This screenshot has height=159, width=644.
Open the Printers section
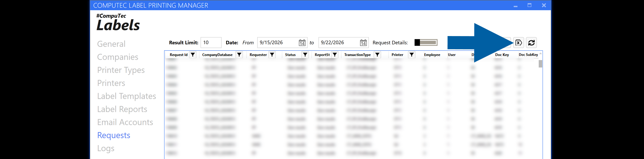pyautogui.click(x=111, y=83)
